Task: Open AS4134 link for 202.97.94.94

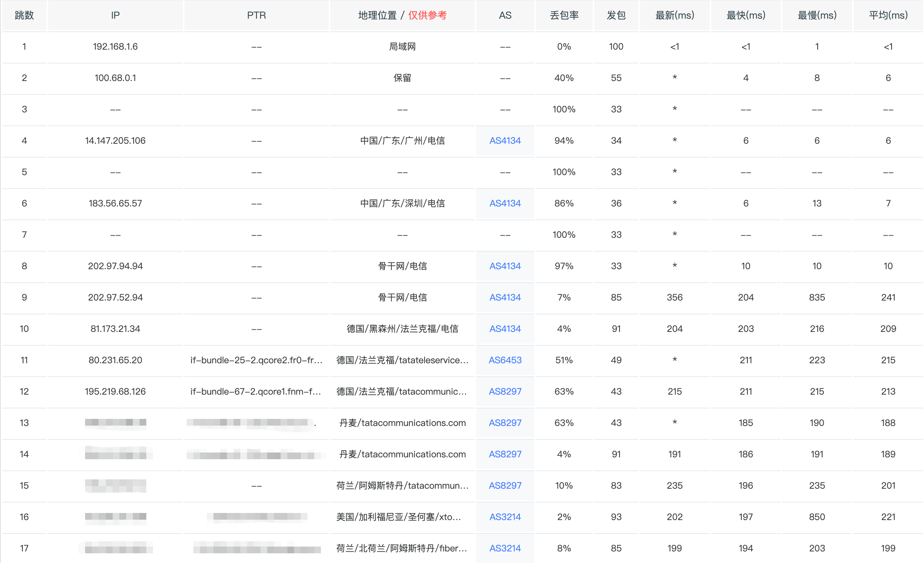Action: click(x=505, y=266)
